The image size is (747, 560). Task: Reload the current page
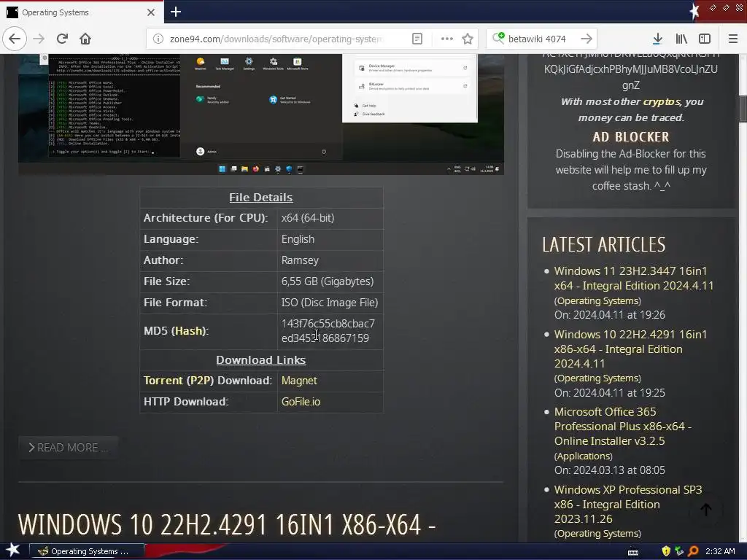(62, 39)
